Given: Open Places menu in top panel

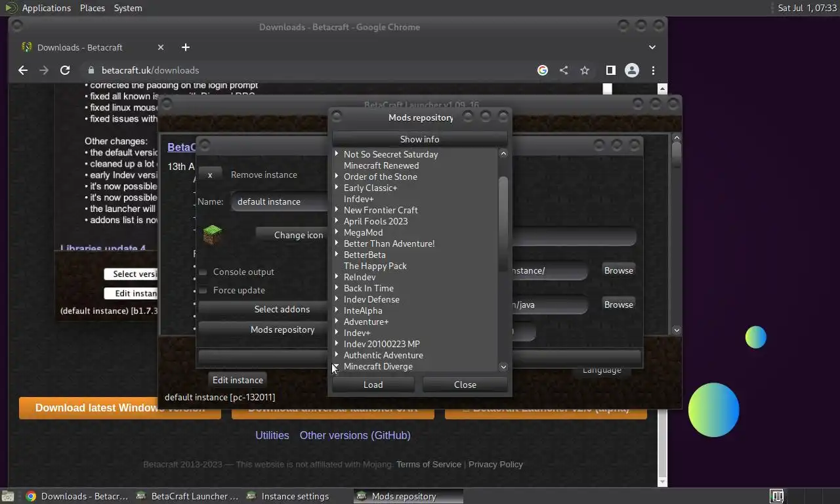Looking at the screenshot, I should 93,8.
